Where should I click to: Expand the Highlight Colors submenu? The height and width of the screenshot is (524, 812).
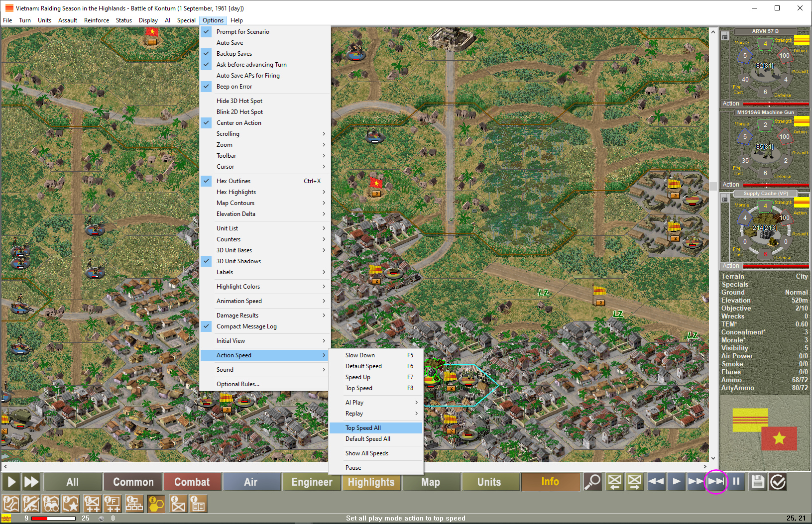[265, 287]
